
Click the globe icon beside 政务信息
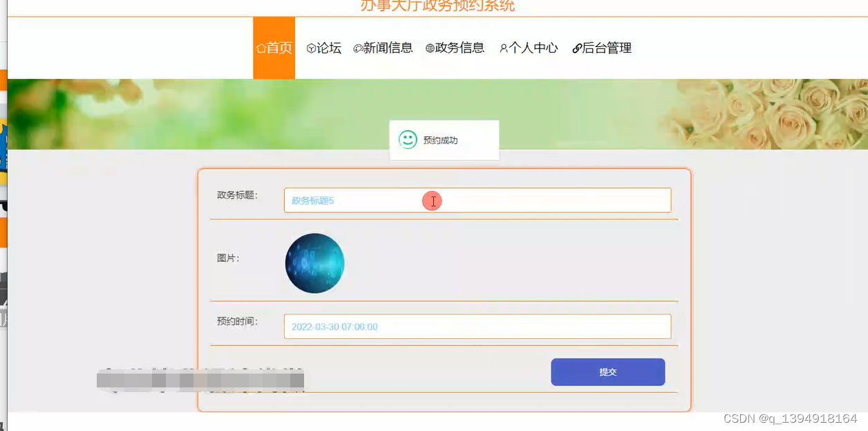(429, 48)
